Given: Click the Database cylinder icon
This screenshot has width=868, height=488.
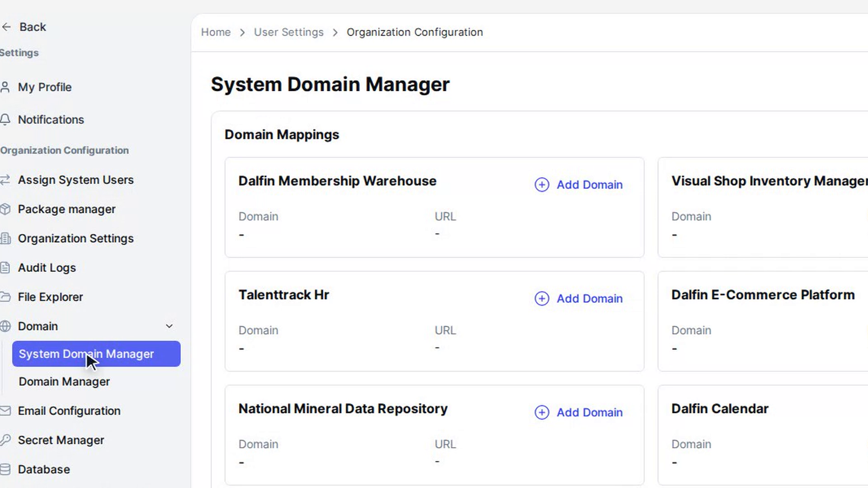Looking at the screenshot, I should pyautogui.click(x=5, y=469).
